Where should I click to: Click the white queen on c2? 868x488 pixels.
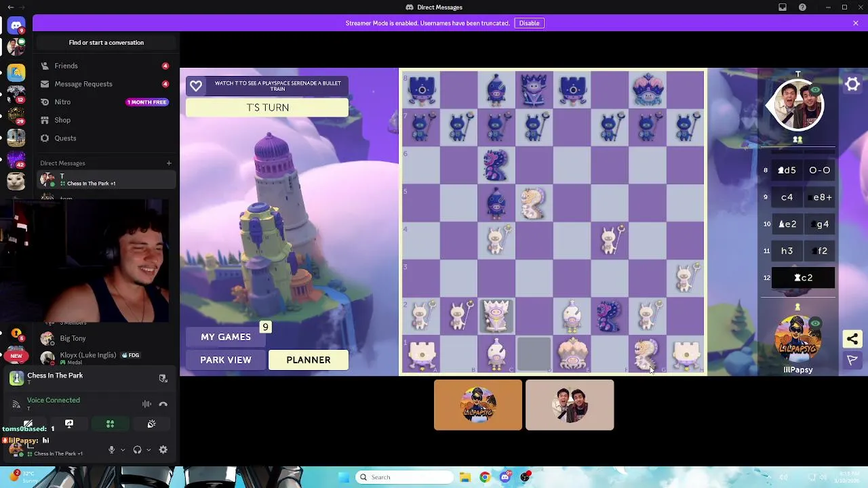click(x=496, y=316)
